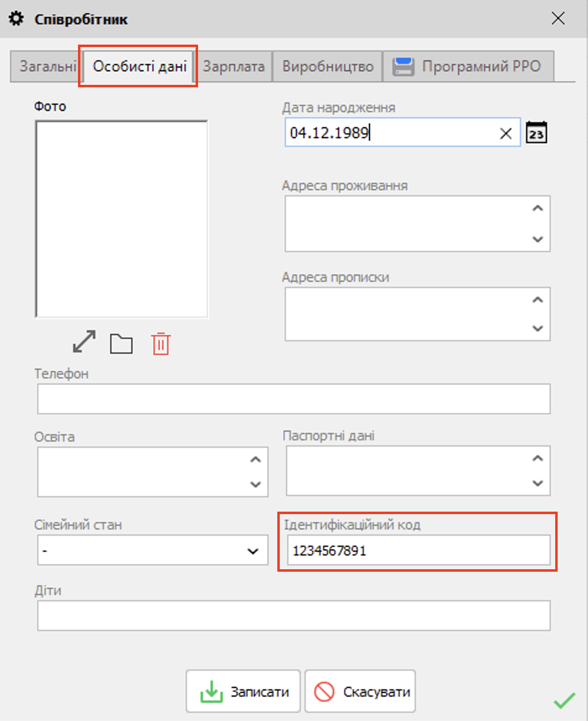Focus the Телефон input field

coord(293,399)
